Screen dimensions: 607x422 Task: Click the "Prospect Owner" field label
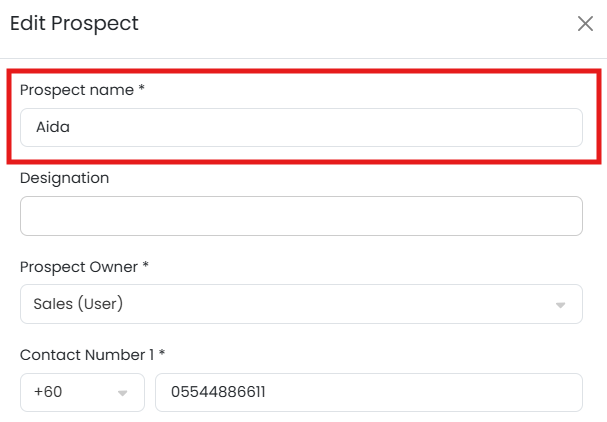click(79, 267)
